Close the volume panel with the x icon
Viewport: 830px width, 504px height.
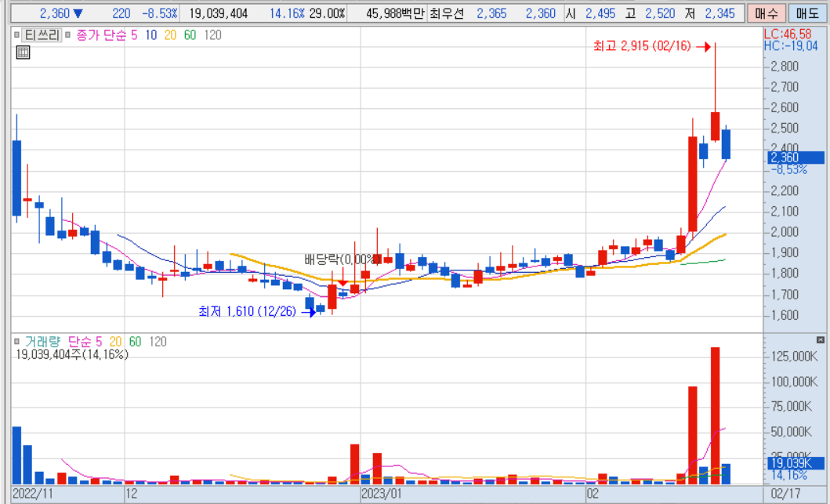click(x=821, y=339)
